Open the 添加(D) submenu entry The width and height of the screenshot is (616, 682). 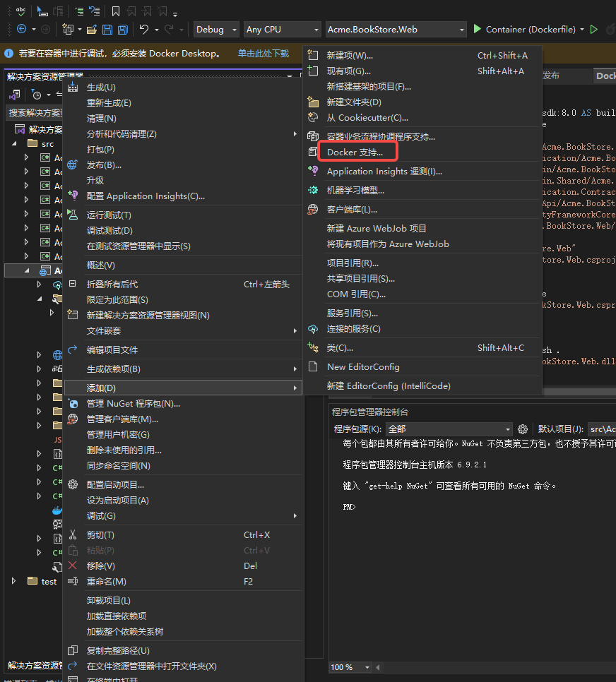click(183, 388)
